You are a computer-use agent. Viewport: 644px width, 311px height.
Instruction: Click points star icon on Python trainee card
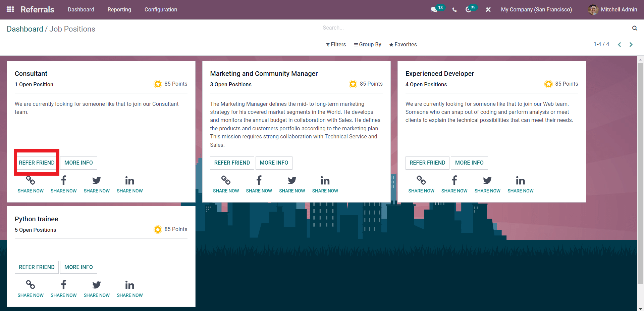tap(158, 229)
